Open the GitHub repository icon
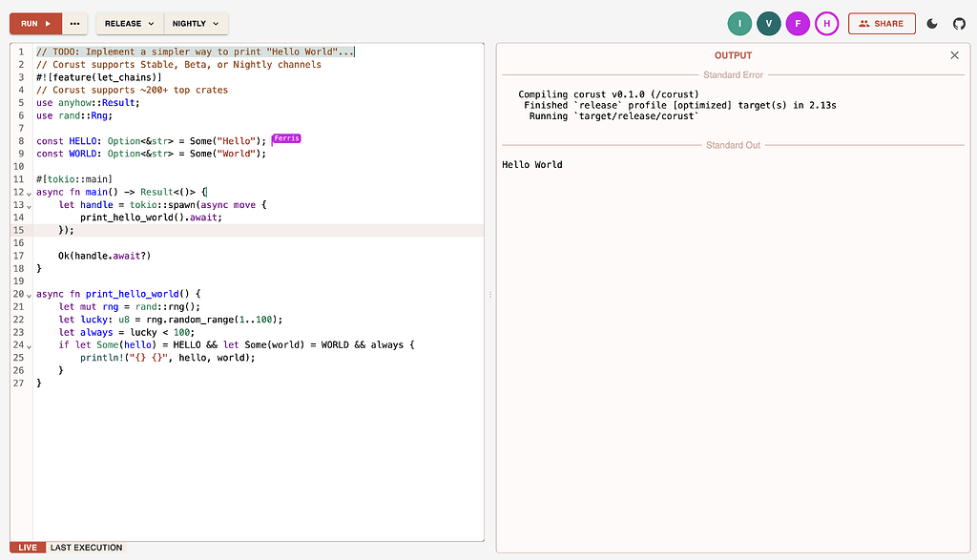Image resolution: width=977 pixels, height=560 pixels. click(959, 24)
